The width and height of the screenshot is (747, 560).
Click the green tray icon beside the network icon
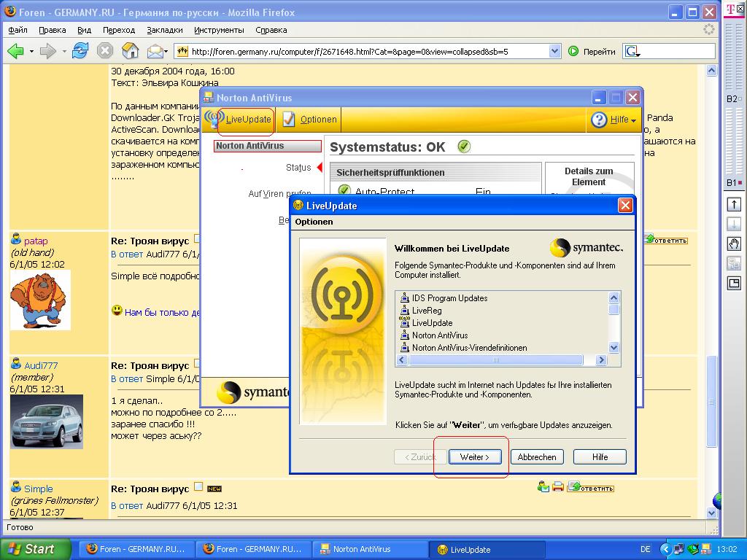693,549
